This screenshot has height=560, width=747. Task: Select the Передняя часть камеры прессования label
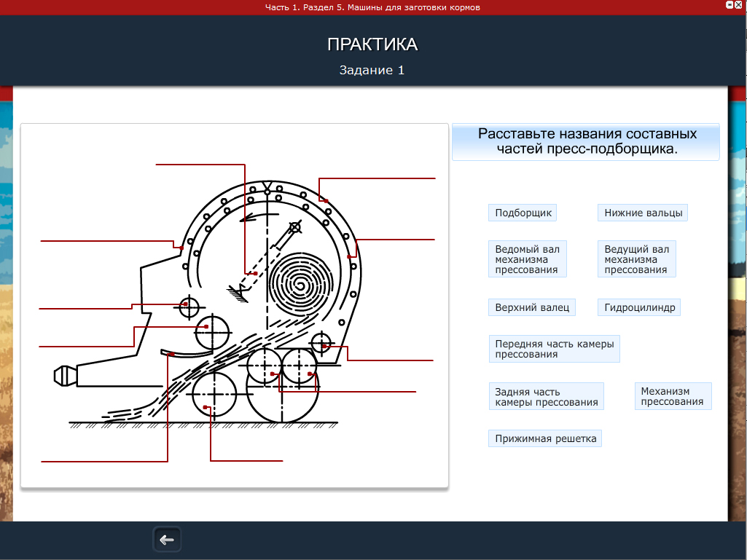point(554,349)
